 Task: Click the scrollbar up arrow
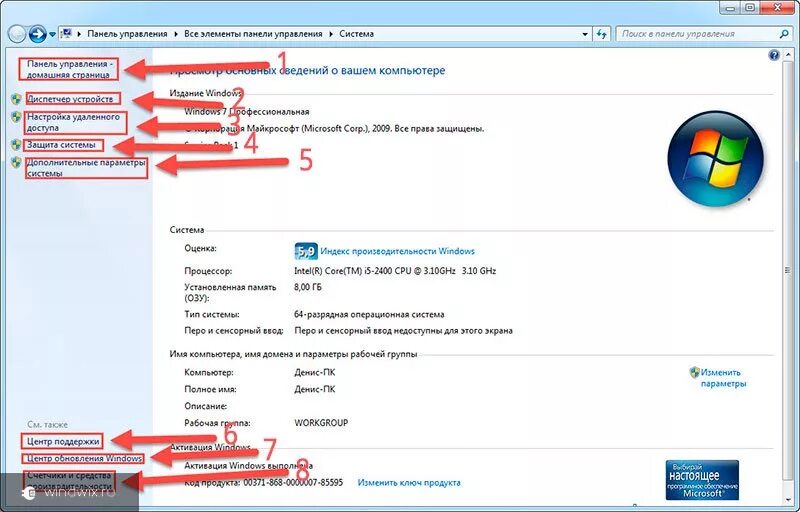pos(787,55)
